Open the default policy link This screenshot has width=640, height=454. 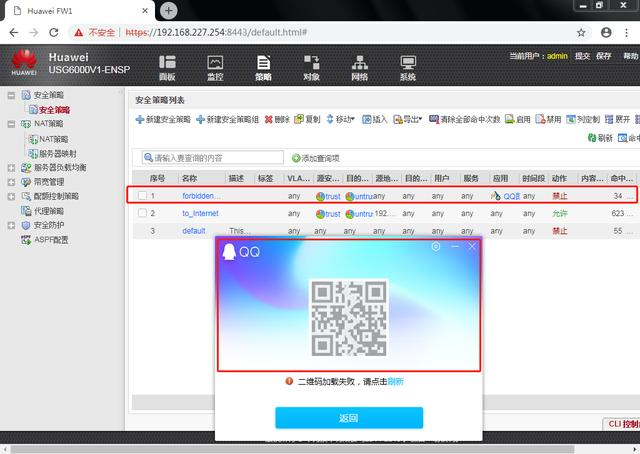tap(193, 231)
